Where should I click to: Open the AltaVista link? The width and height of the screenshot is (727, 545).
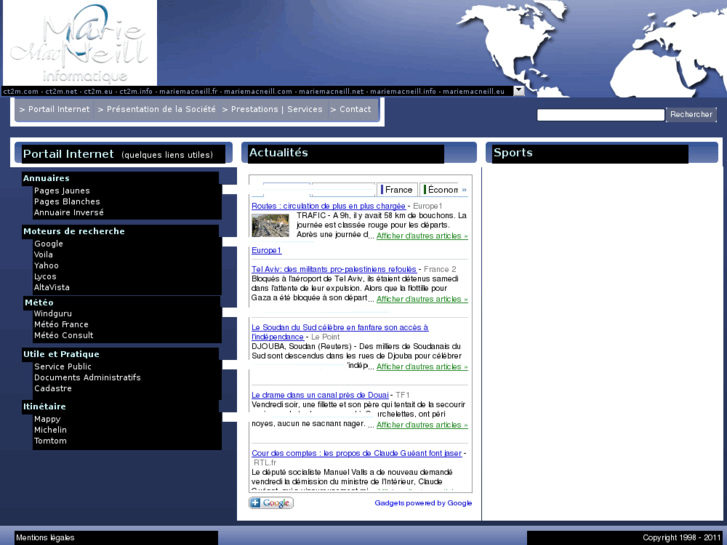(x=51, y=288)
